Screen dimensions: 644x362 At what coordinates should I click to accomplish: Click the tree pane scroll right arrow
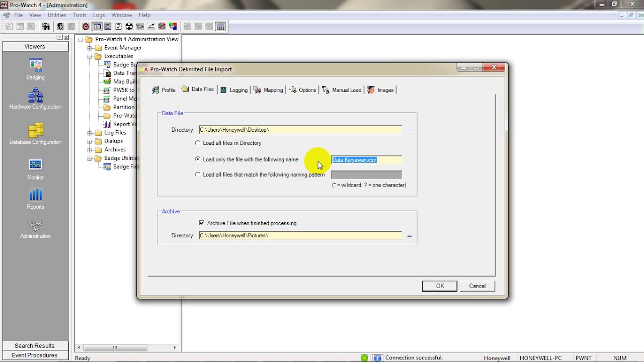click(x=175, y=347)
